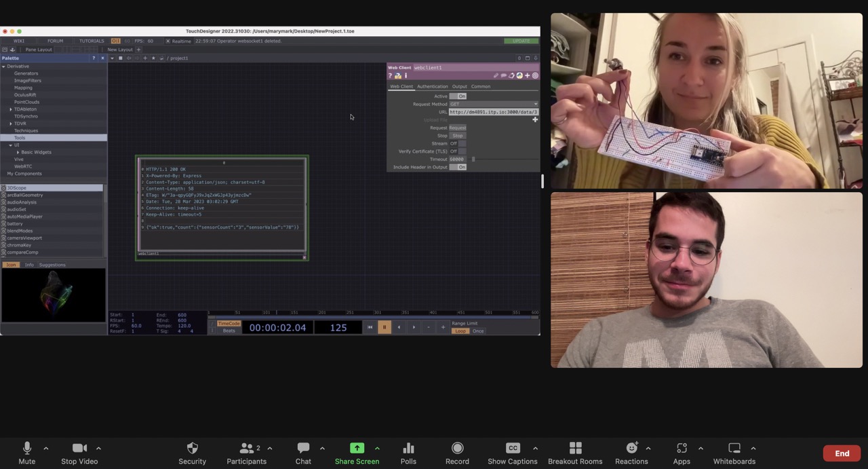Select Beats display mode

point(229,331)
